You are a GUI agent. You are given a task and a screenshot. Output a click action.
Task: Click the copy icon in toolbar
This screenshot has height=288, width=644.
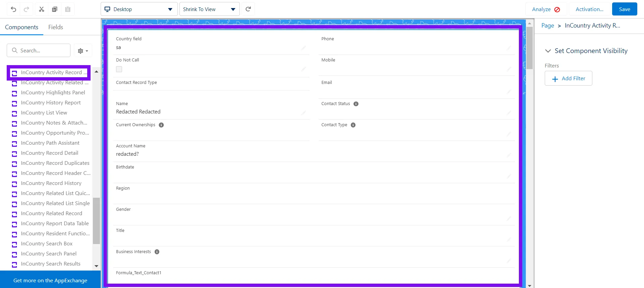[x=55, y=9]
